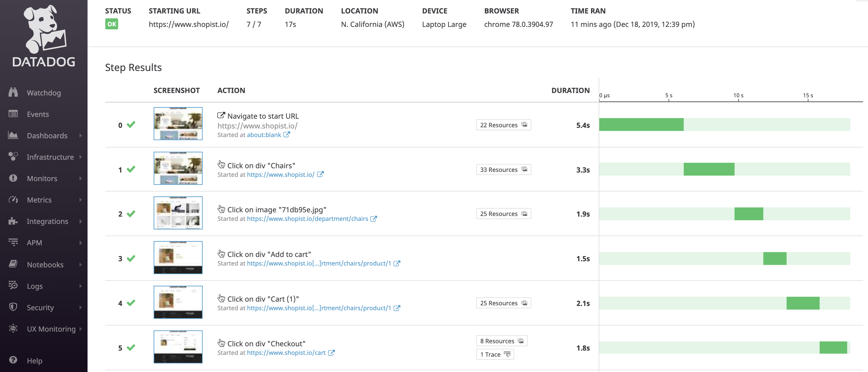This screenshot has height=372, width=868.
Task: Open the Infrastructure menu item
Action: click(x=50, y=157)
